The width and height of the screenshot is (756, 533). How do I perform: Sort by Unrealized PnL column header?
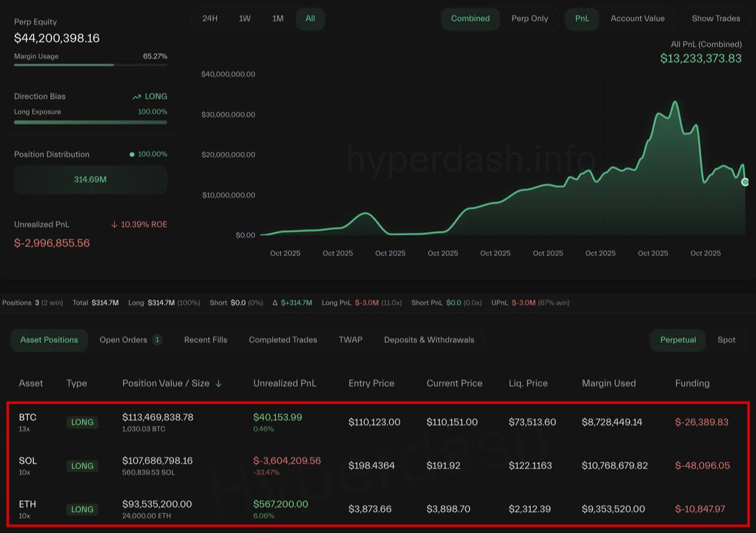pyautogui.click(x=285, y=384)
